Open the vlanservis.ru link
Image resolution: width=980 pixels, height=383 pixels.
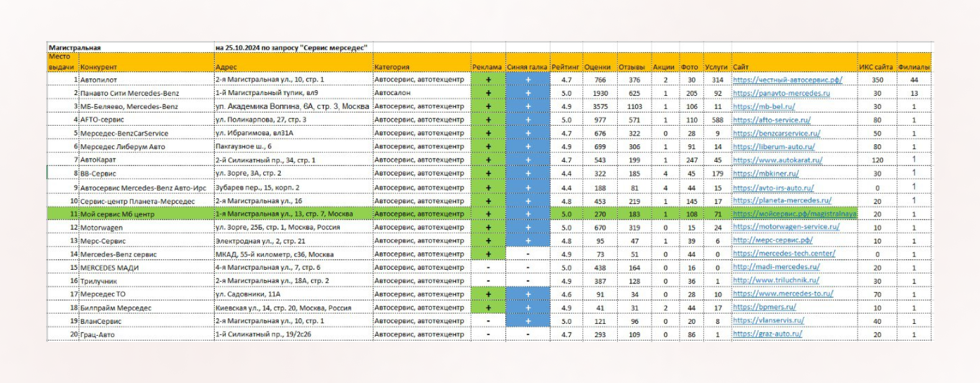pyautogui.click(x=768, y=321)
